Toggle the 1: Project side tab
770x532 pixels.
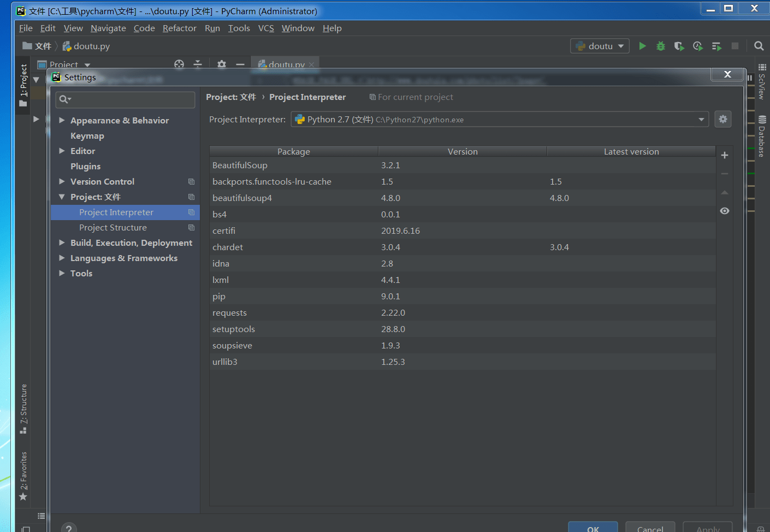click(x=23, y=85)
